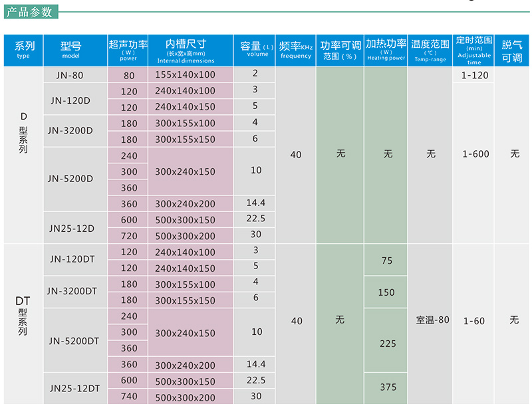
Task: Click the 频率 frequency column header
Action: point(296,50)
